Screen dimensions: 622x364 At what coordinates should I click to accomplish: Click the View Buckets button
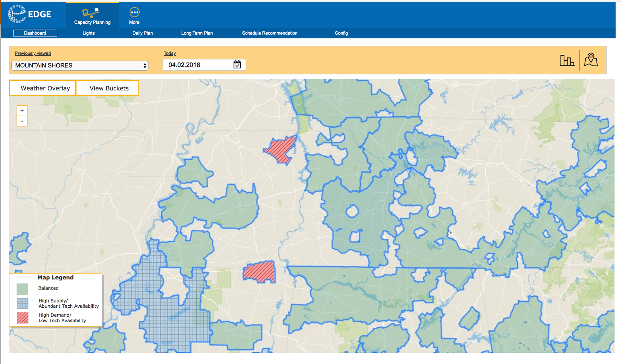click(x=107, y=88)
